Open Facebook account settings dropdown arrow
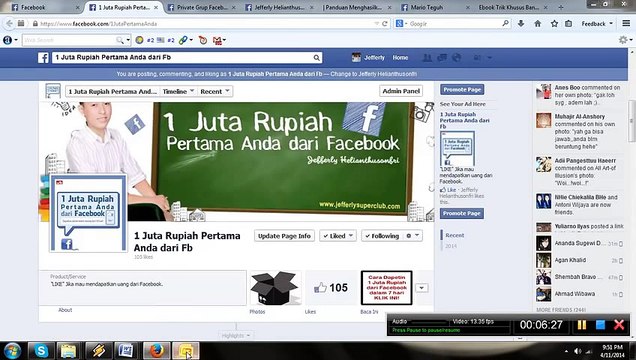This screenshot has width=636, height=360. click(490, 58)
